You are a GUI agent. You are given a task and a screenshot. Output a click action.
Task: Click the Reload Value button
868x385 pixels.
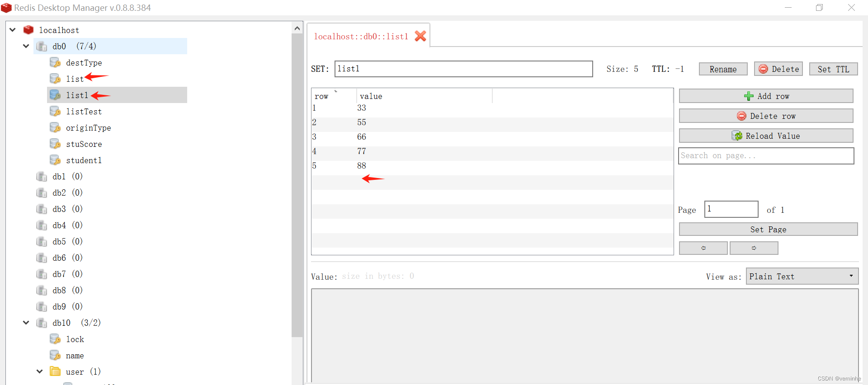pos(766,136)
